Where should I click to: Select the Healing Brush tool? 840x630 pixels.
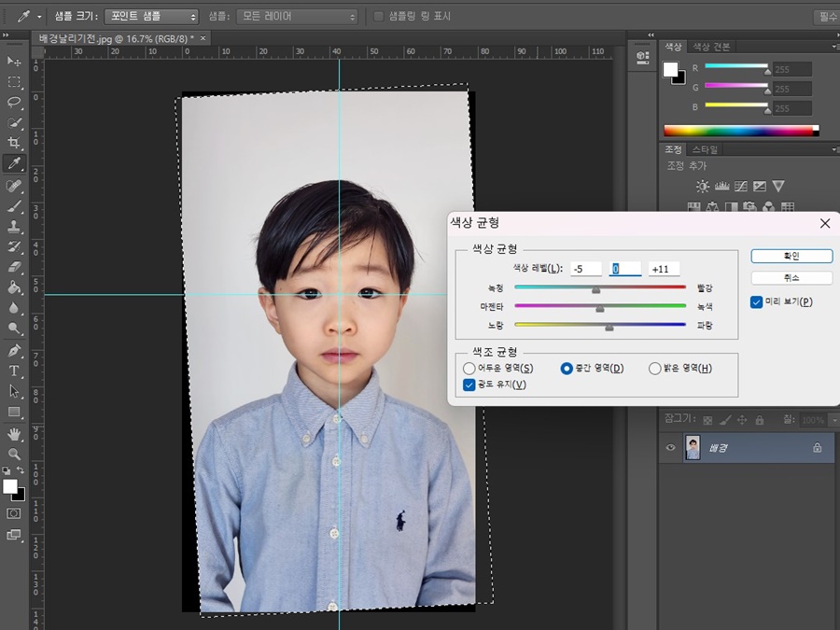click(x=14, y=186)
